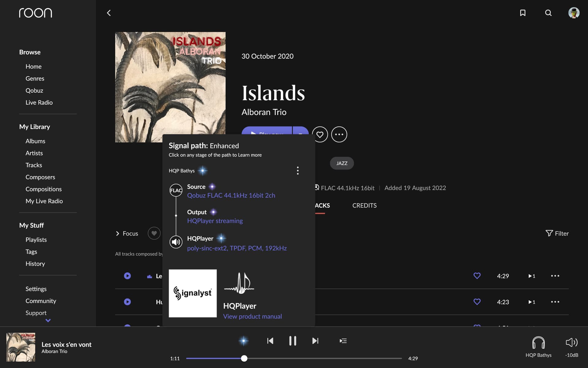Toggle heart on the 4:29 track
Viewport: 588px width, 368px height.
pyautogui.click(x=477, y=276)
